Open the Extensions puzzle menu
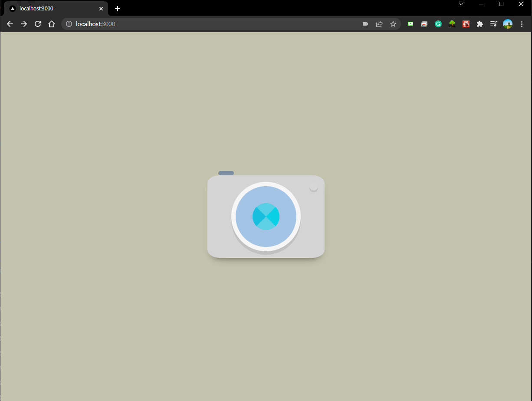Viewport: 532px width, 401px height. click(480, 24)
